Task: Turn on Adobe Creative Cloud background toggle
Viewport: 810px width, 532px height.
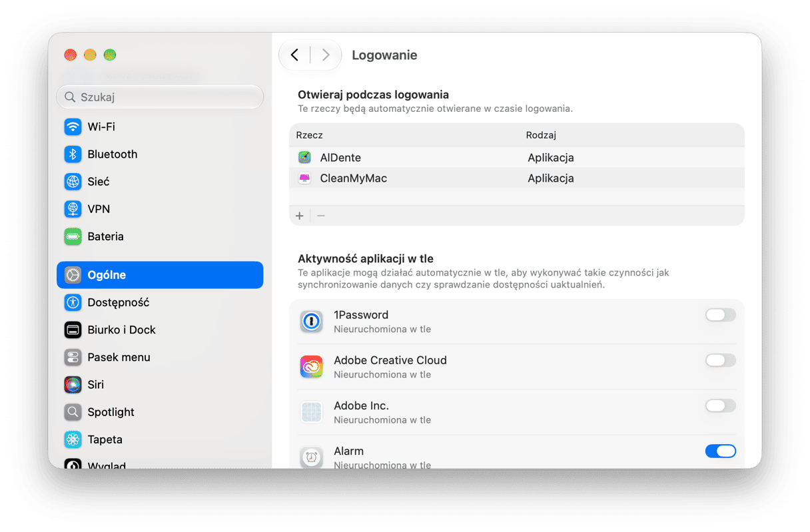Action: tap(721, 360)
